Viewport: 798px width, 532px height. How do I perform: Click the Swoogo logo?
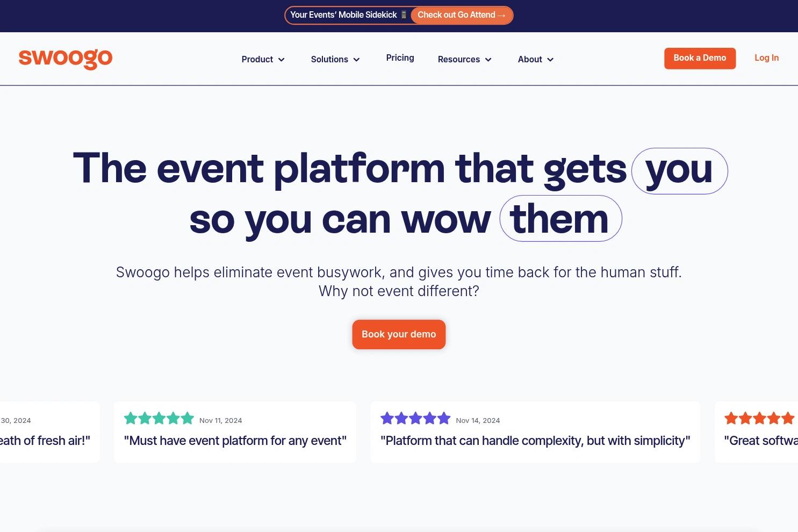tap(66, 59)
